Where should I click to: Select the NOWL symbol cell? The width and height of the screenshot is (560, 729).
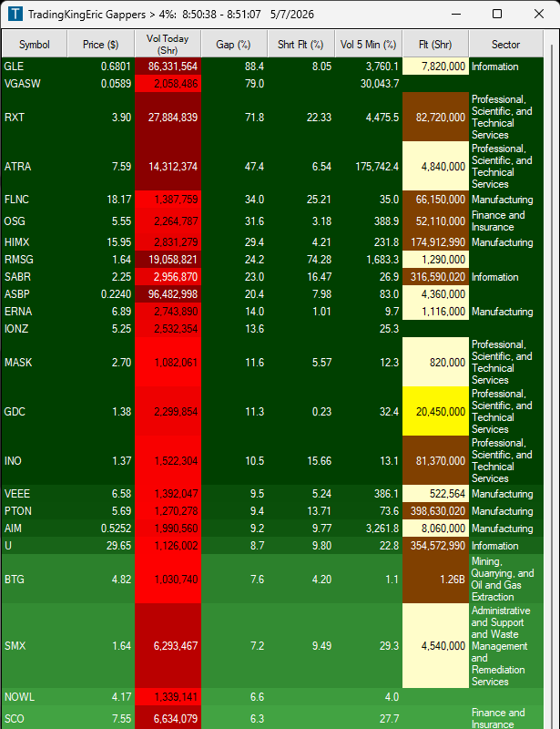[35, 697]
